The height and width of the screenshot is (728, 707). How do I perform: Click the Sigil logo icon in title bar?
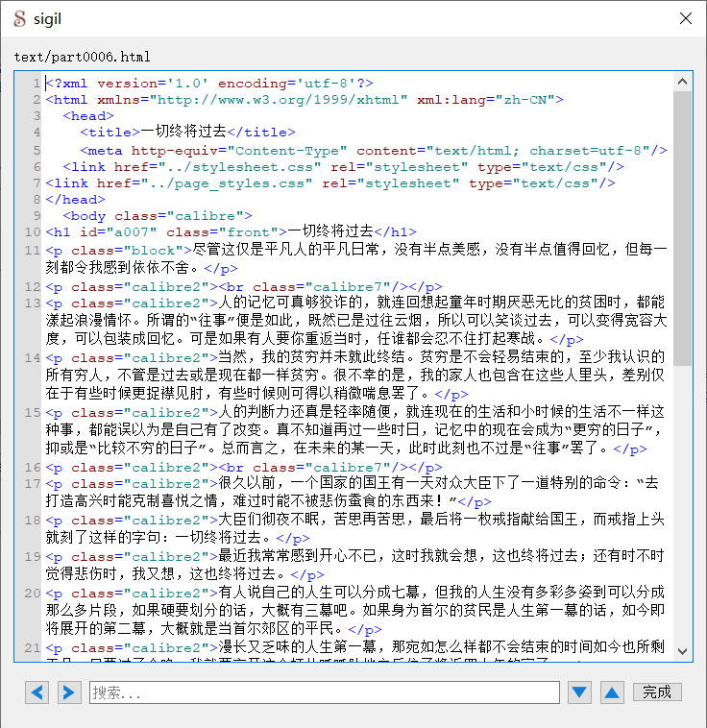point(19,18)
